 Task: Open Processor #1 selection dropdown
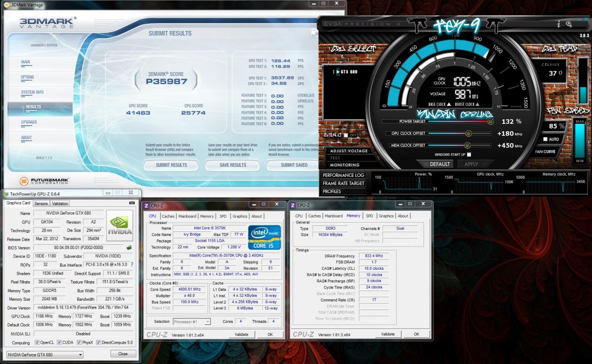coord(192,322)
